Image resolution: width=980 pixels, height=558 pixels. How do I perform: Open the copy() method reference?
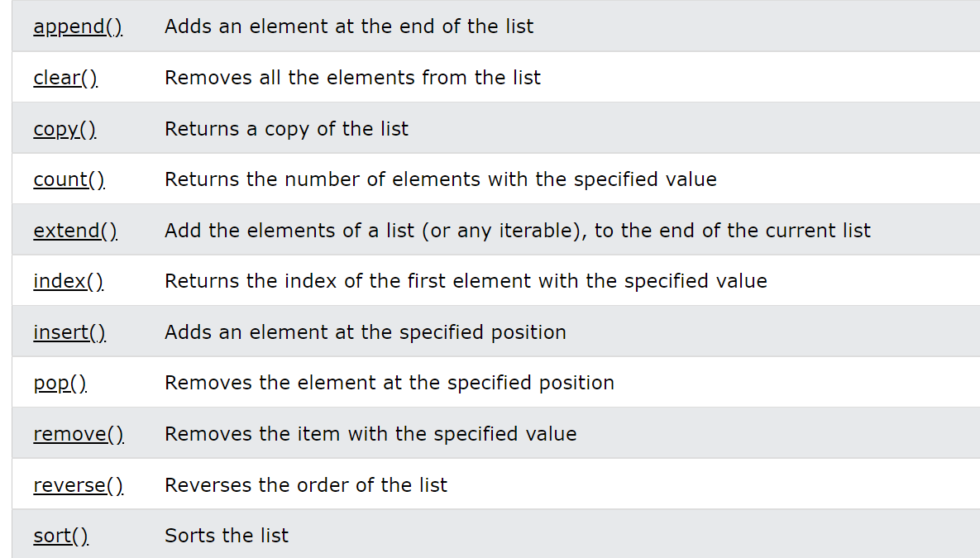coord(65,129)
